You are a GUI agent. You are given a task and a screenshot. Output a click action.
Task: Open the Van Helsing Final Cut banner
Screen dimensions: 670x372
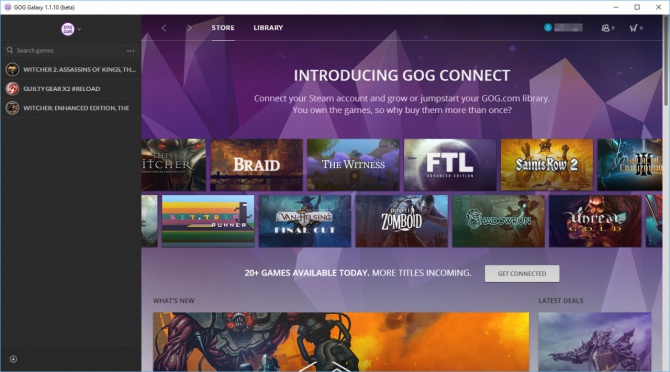(305, 221)
